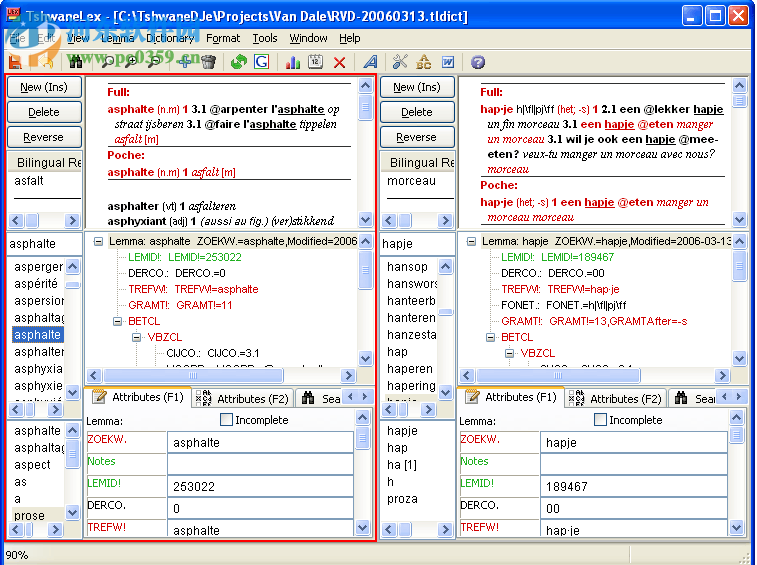
Task: Open the bar chart statistics icon
Action: 292,62
